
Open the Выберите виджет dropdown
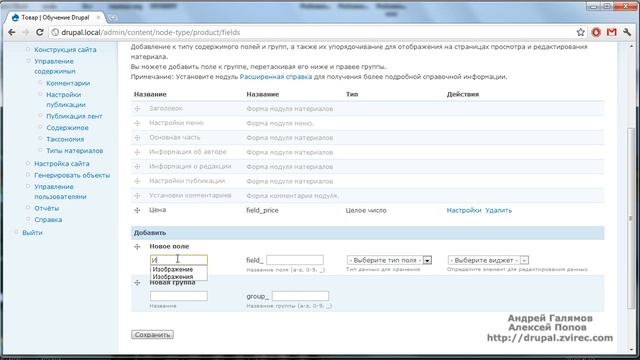[488, 260]
